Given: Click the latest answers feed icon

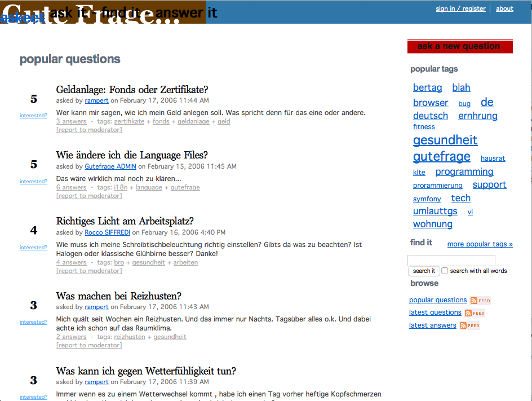Looking at the screenshot, I should (469, 325).
